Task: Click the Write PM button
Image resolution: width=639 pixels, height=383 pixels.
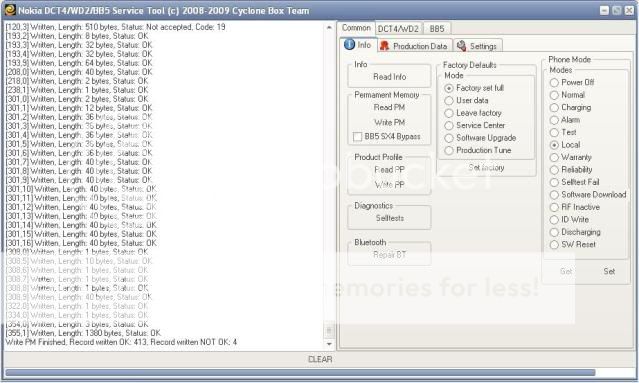Action: coord(389,122)
